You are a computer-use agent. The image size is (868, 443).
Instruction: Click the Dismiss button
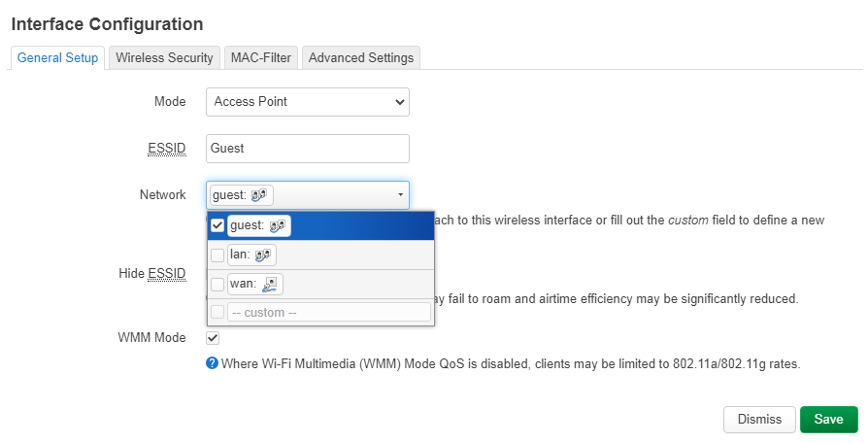(759, 419)
